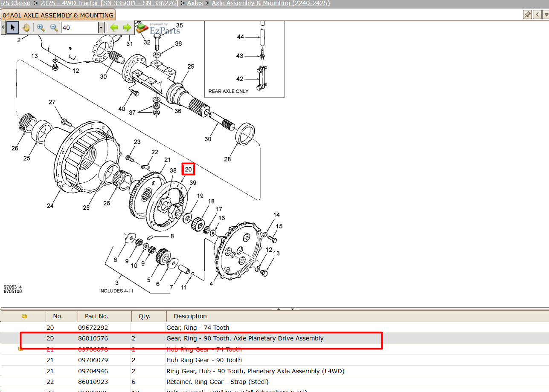Click 'Retainer, Ring Gear - Strap (Steel)' description
549x392 pixels.
(218, 382)
